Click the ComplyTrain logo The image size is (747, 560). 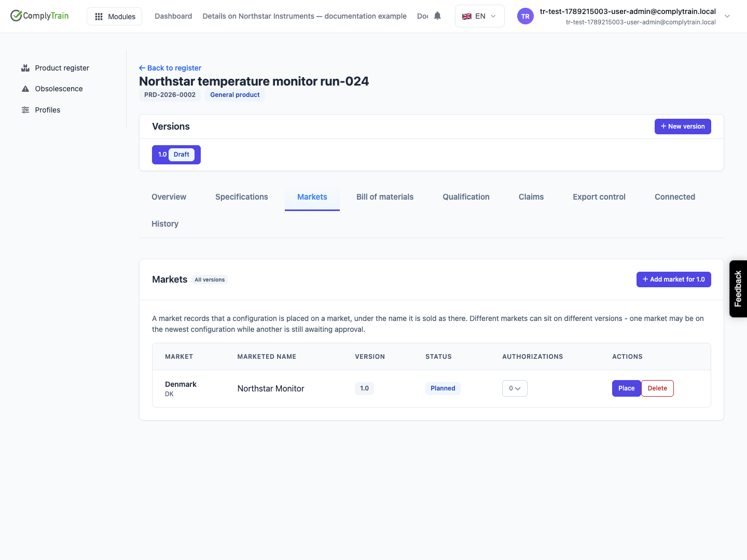click(39, 16)
